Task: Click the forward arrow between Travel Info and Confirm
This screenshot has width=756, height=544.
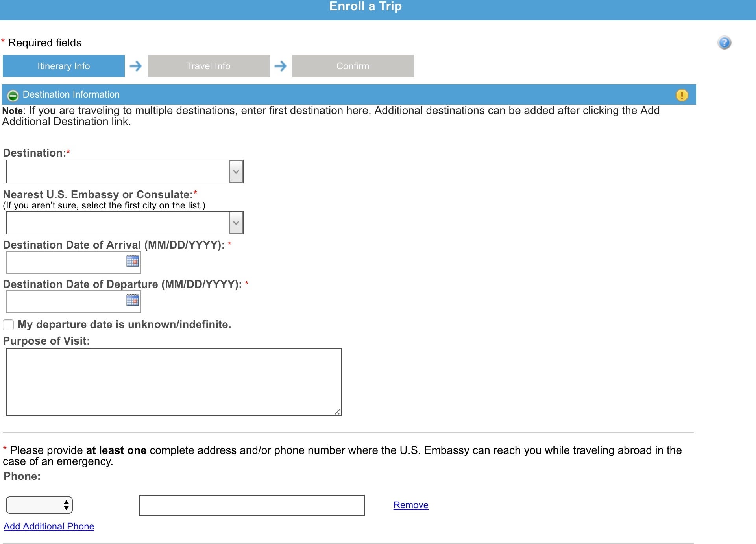Action: (x=281, y=66)
